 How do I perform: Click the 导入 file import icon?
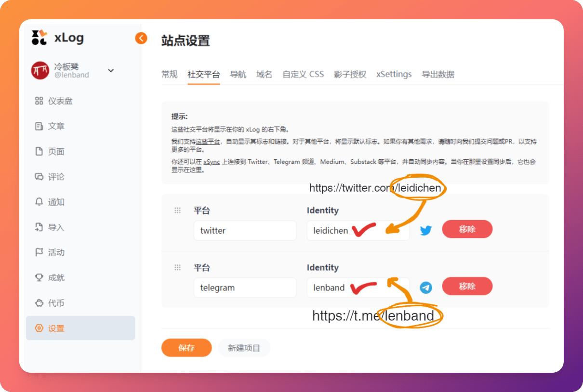[x=39, y=227]
